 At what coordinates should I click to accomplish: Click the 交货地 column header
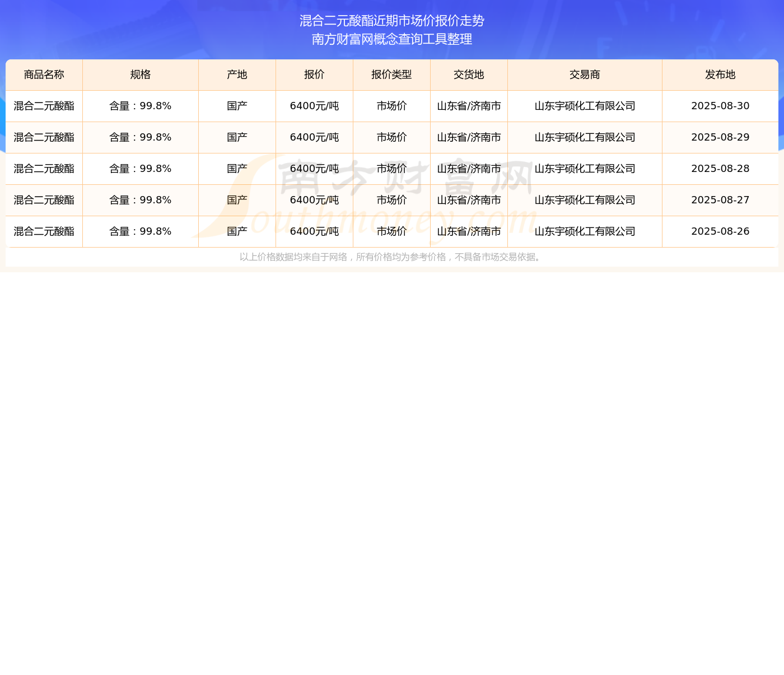(x=469, y=75)
